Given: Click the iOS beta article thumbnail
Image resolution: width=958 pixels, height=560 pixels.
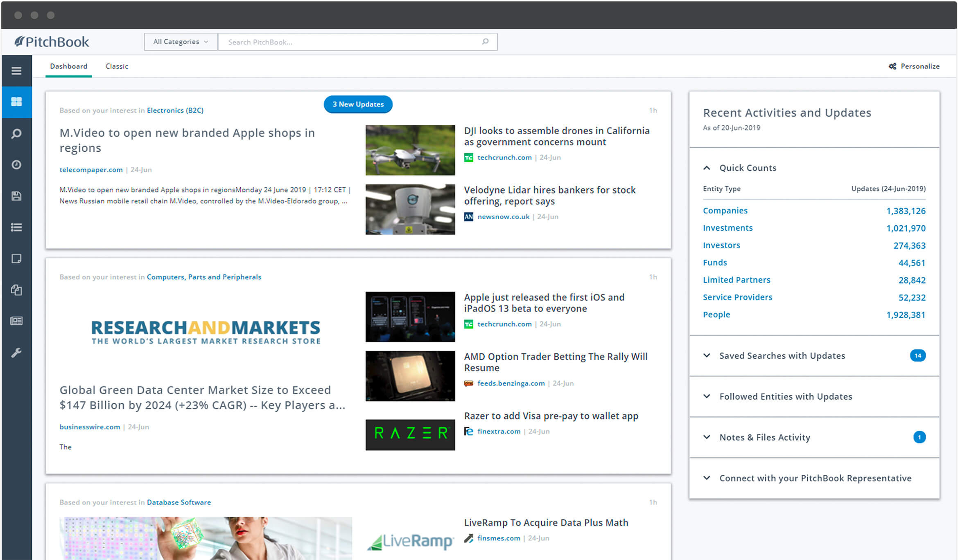Looking at the screenshot, I should pyautogui.click(x=410, y=317).
